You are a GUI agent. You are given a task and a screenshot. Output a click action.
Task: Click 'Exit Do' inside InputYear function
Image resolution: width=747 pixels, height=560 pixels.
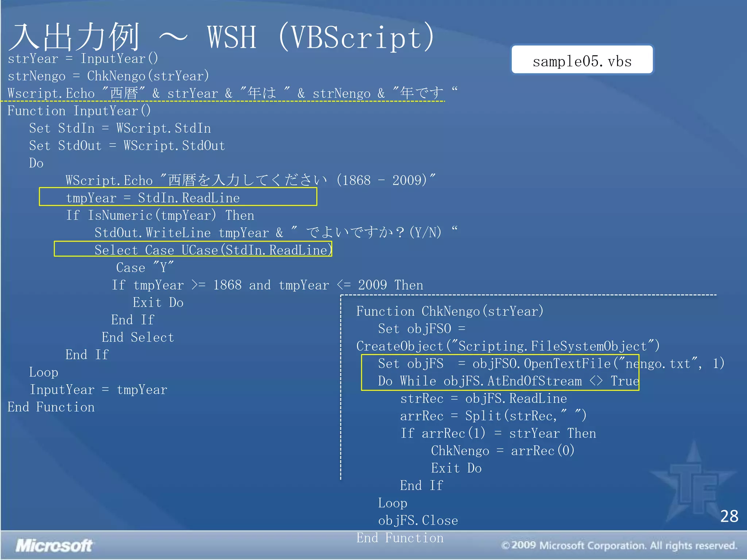pos(158,302)
